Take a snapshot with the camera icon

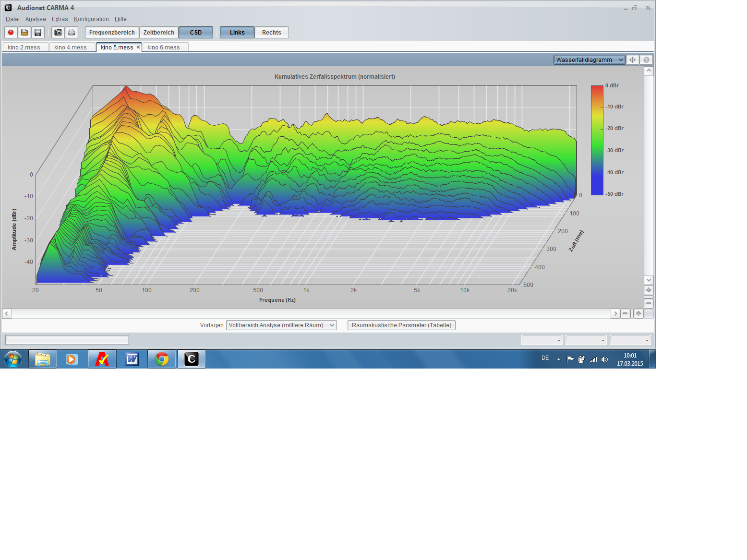tap(58, 33)
